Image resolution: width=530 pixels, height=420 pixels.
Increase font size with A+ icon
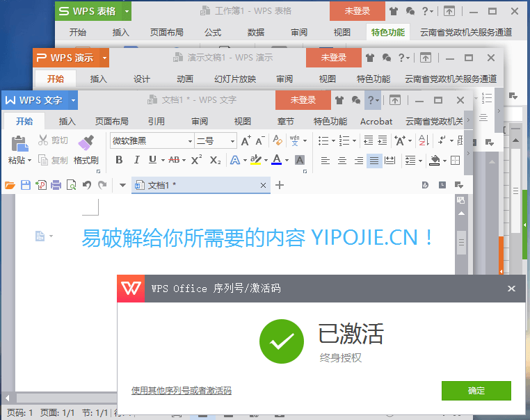246,140
